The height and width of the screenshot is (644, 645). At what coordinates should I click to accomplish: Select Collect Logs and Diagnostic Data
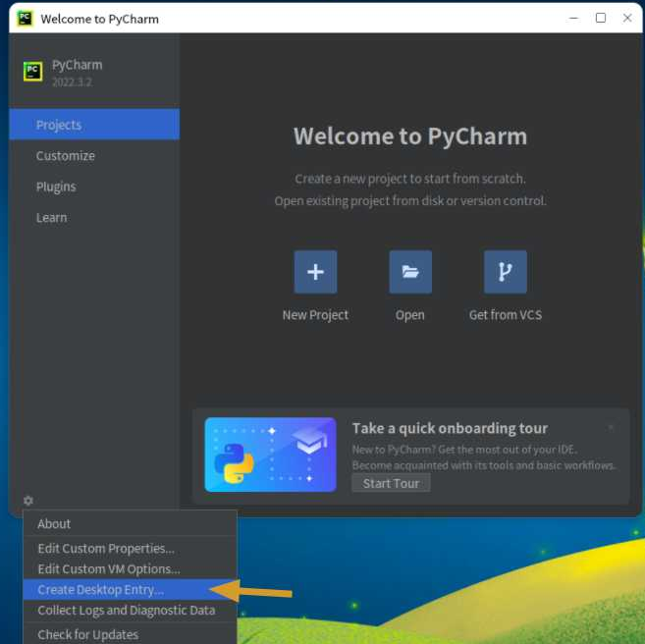point(130,611)
